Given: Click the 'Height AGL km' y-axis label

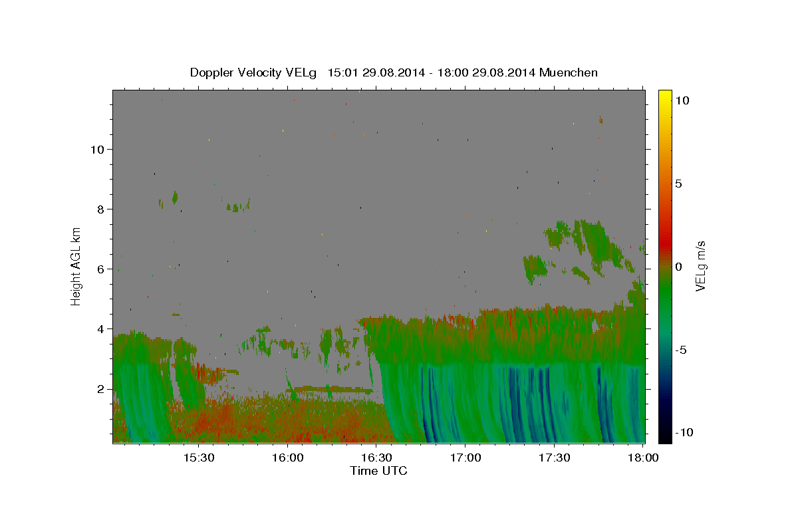Looking at the screenshot, I should pyautogui.click(x=76, y=266).
